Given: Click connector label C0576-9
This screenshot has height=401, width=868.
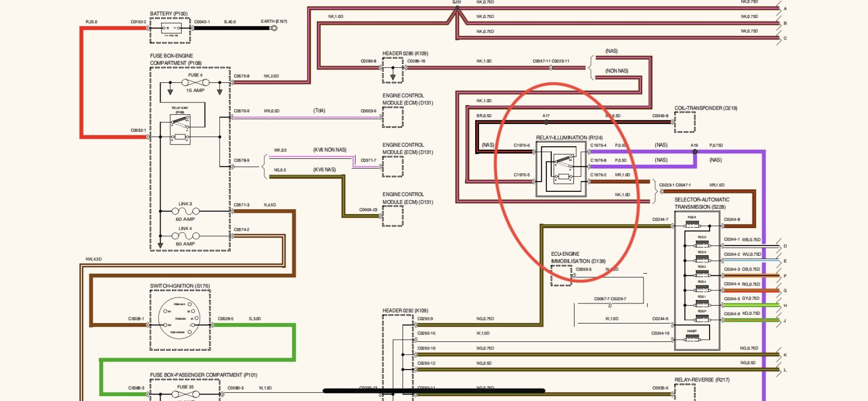Looking at the screenshot, I should [241, 111].
